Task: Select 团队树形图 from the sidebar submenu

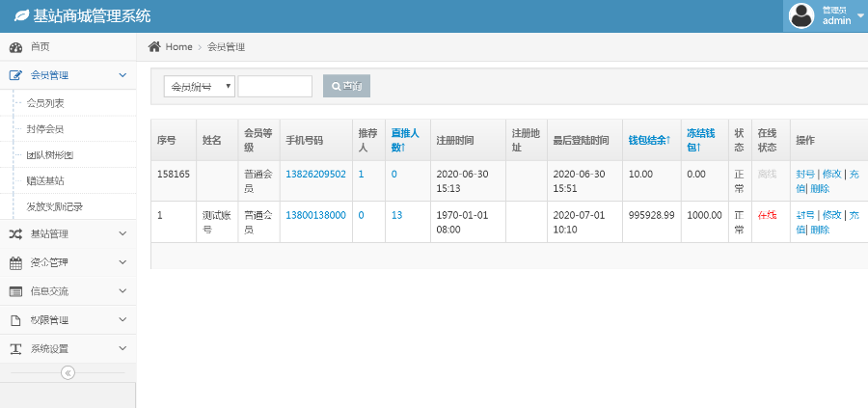Action: pos(50,154)
